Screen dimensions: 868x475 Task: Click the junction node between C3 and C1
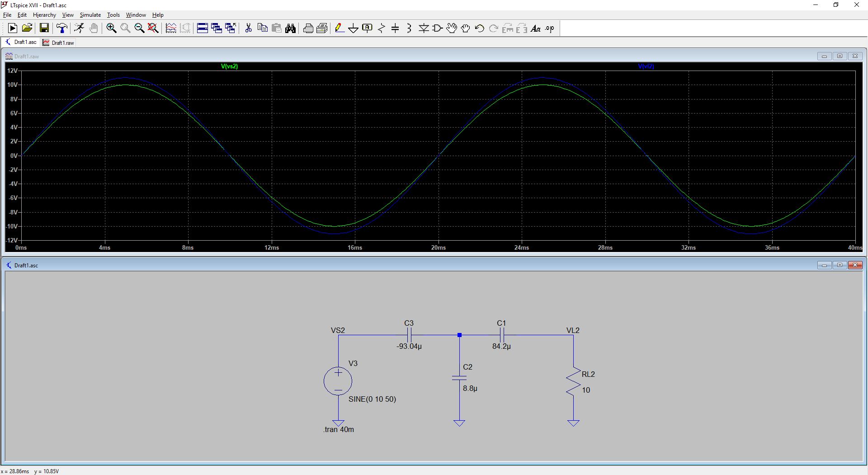pyautogui.click(x=459, y=335)
